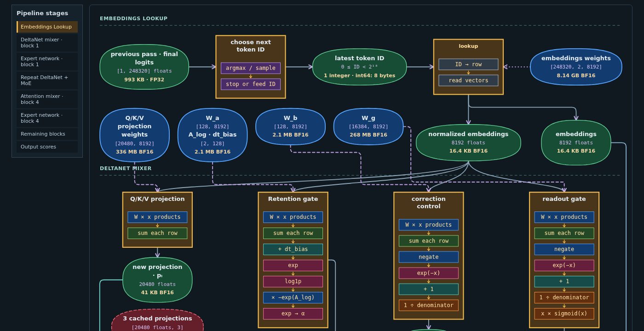Select Repeat DeltaNet + MoE stage
This screenshot has width=644, height=331.
47,80
